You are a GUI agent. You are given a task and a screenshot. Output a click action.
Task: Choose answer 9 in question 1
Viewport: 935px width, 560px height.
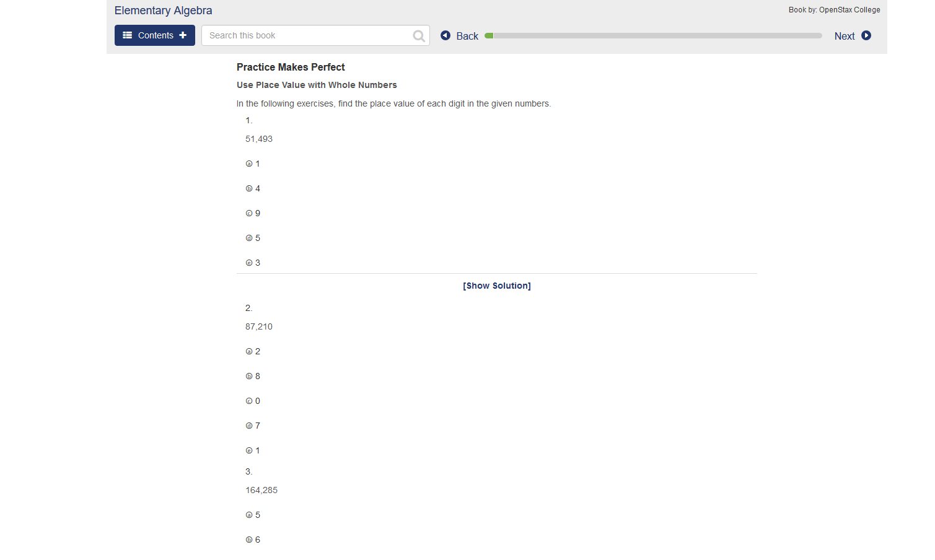click(x=248, y=212)
